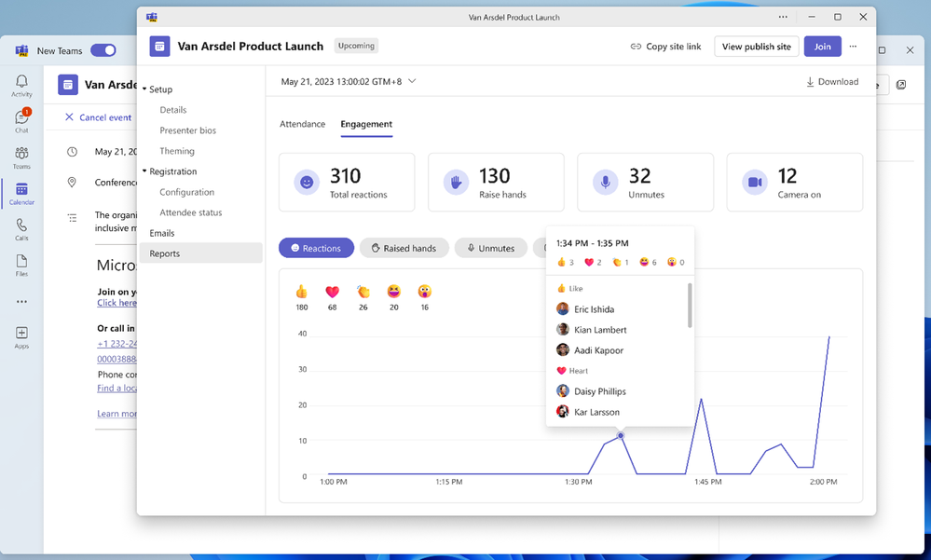Toggle the New Teams switch
Image resolution: width=931 pixels, height=560 pixels.
click(x=103, y=50)
